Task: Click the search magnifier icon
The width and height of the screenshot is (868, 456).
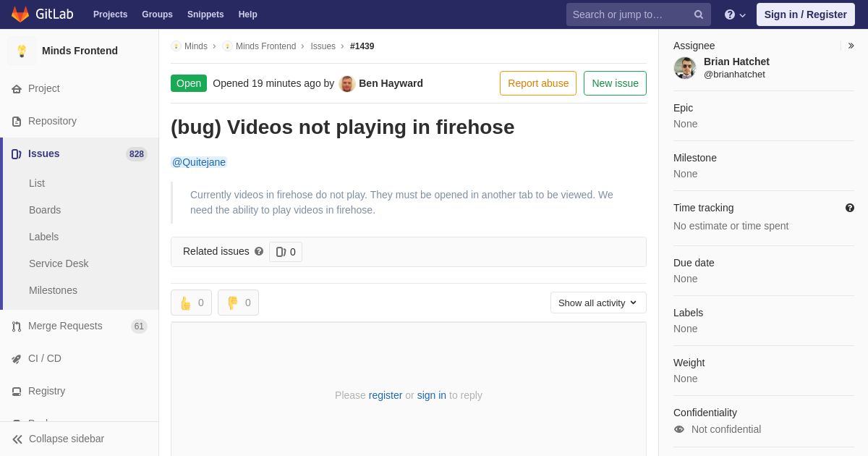Action: click(699, 14)
